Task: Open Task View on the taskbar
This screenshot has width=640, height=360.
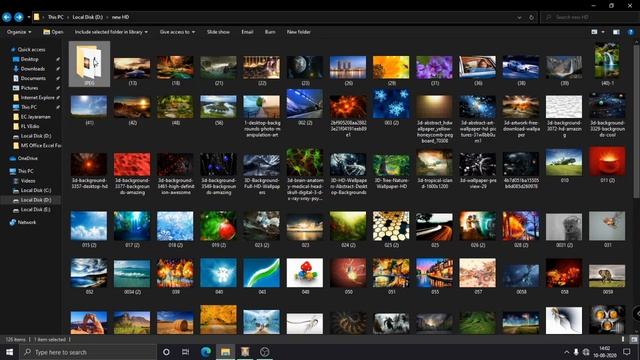Action: pos(185,352)
